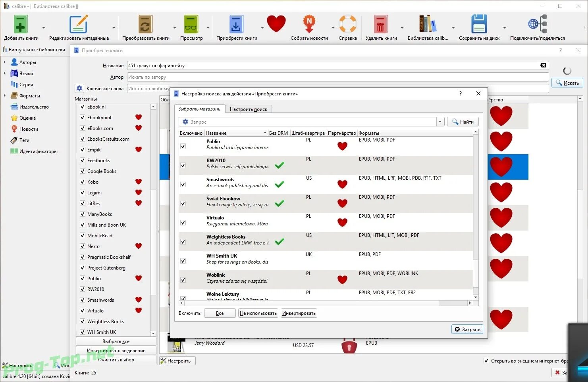Click into the Автор search field
This screenshot has height=382, width=588.
point(338,77)
